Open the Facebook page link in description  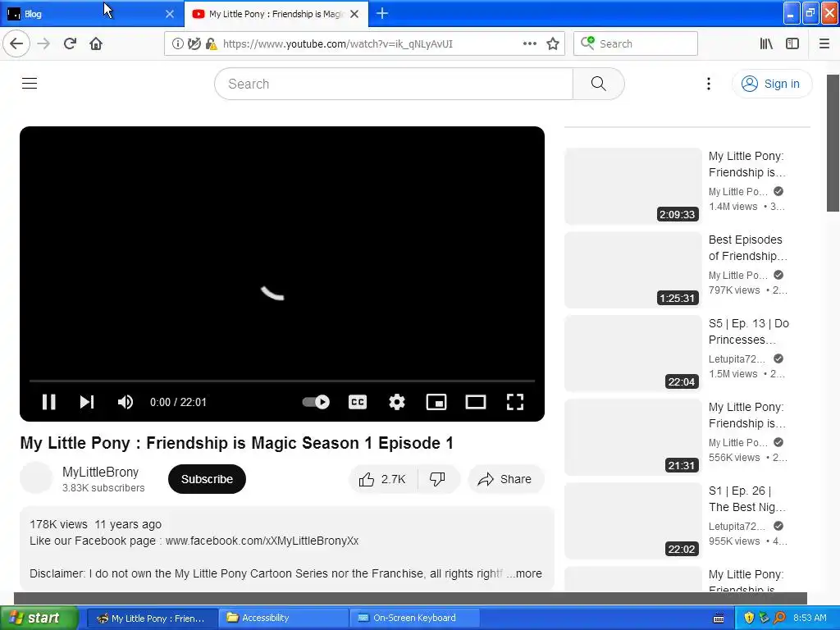pos(262,541)
